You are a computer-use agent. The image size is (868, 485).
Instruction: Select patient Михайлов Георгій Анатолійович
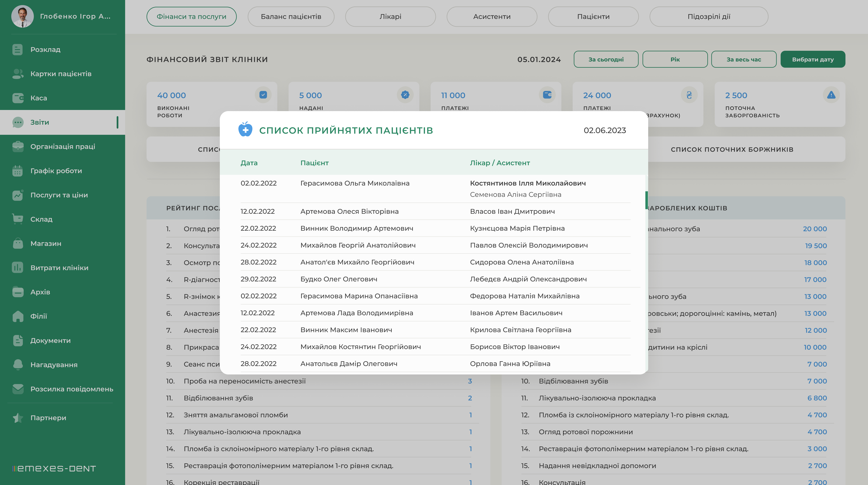(358, 245)
